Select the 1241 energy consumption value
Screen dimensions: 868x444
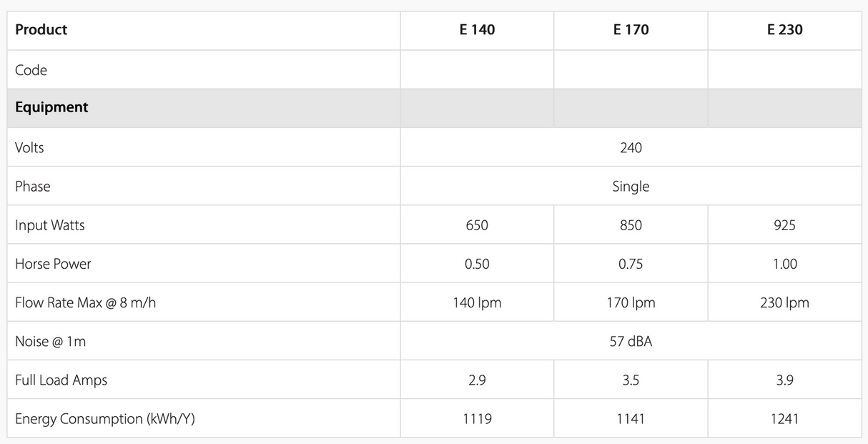(x=784, y=419)
